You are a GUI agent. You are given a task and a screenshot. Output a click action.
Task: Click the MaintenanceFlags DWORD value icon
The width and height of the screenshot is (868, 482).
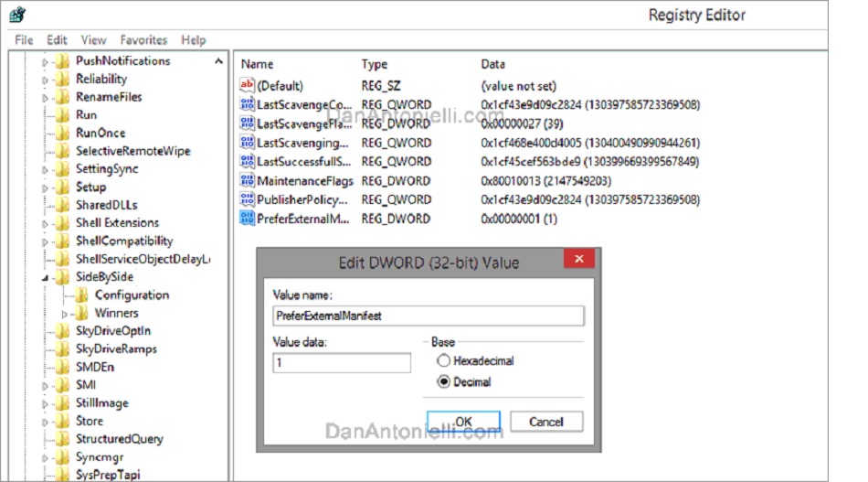click(x=246, y=180)
